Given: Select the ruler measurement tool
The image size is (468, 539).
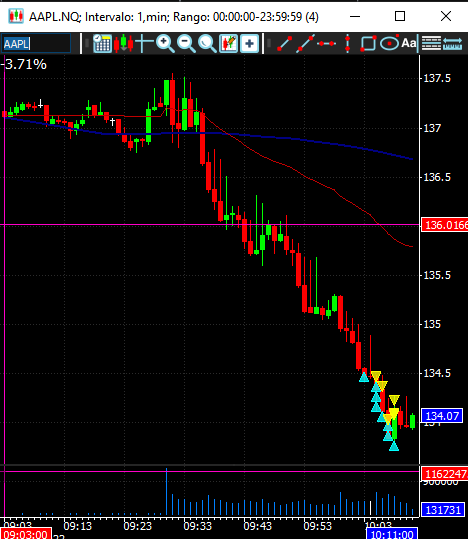Looking at the screenshot, I should (452, 44).
